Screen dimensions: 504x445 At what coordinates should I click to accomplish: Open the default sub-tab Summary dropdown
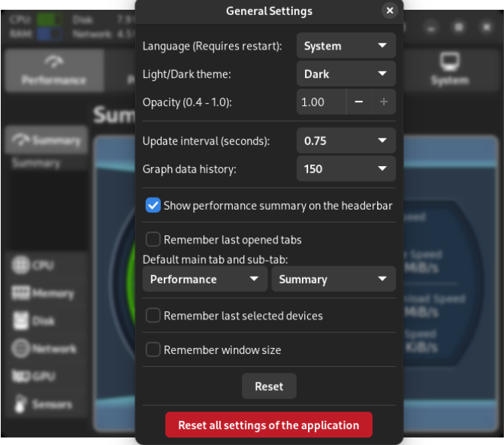click(333, 279)
